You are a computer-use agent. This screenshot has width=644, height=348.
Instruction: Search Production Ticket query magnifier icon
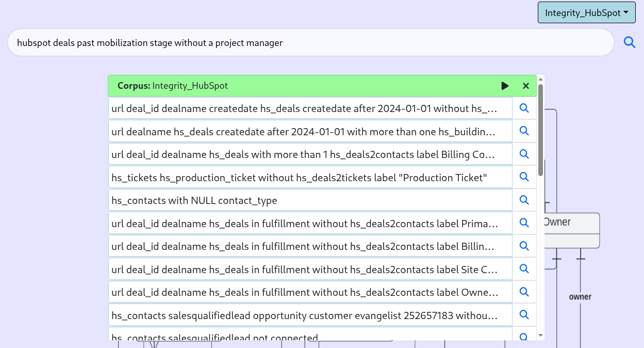tap(524, 177)
